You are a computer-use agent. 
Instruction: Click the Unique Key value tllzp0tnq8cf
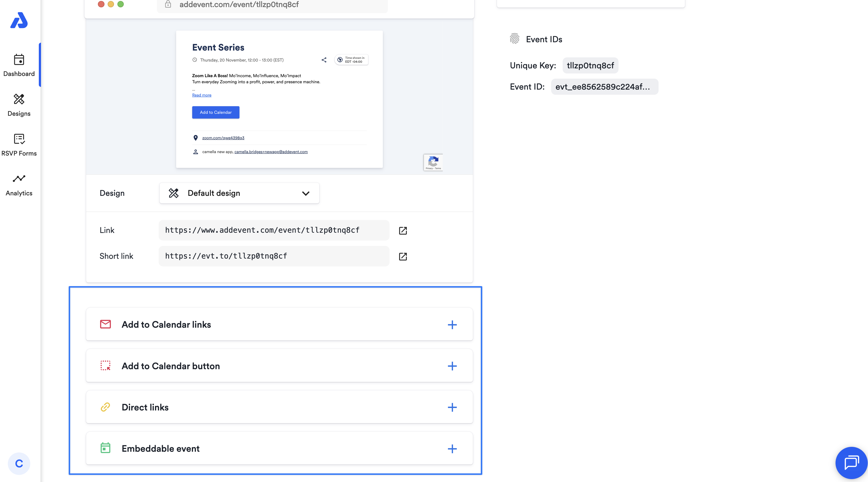(590, 65)
